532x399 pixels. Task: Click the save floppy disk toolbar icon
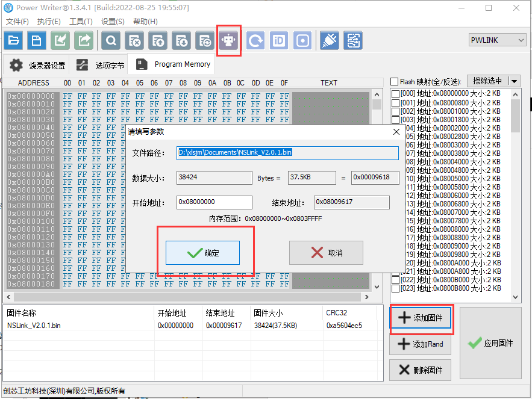click(x=37, y=41)
